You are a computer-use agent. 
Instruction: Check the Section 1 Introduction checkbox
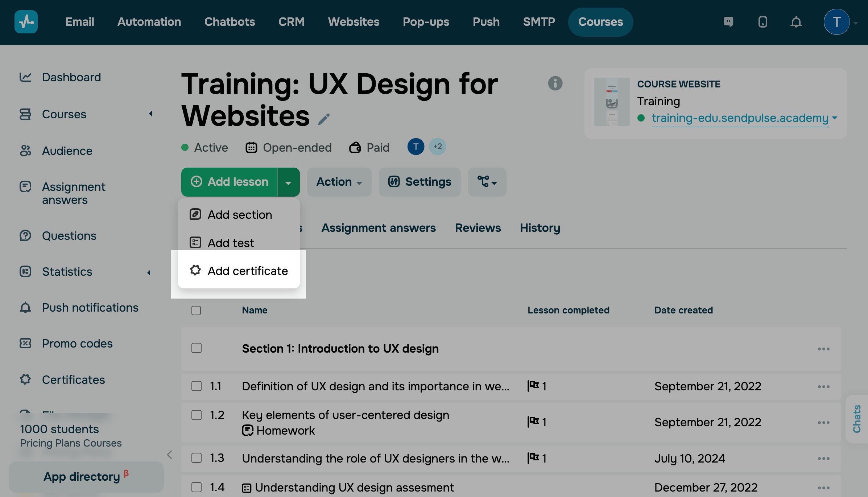point(196,348)
